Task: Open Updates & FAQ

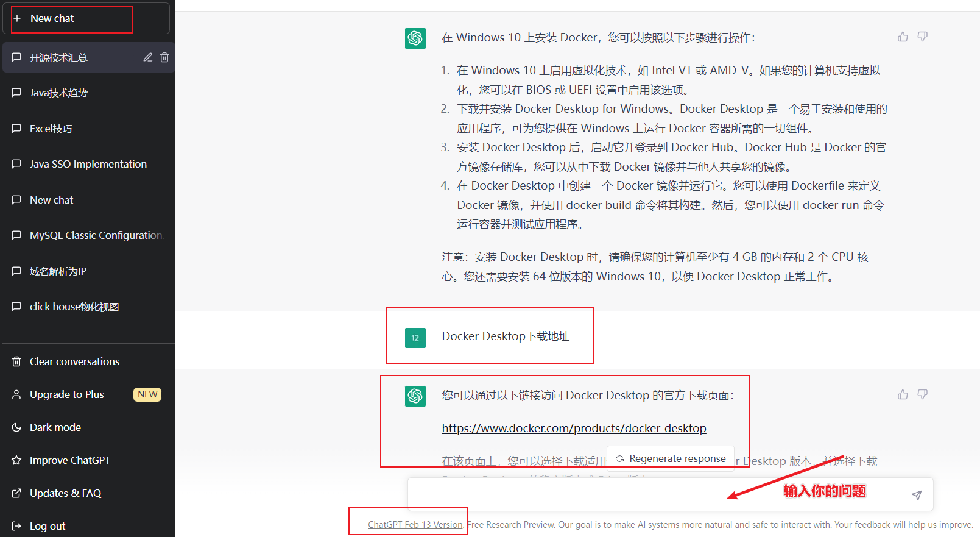Action: coord(88,493)
